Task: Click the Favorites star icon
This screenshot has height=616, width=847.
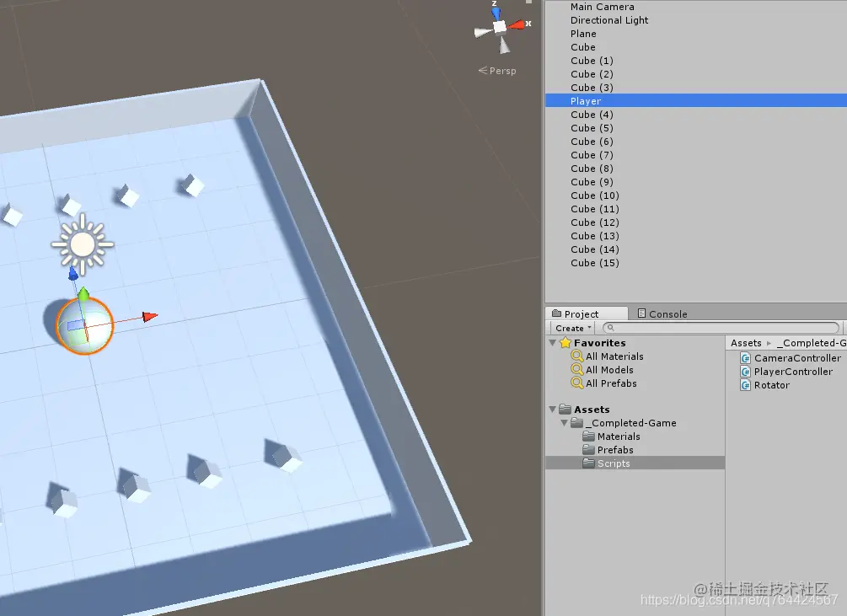Action: tap(566, 343)
